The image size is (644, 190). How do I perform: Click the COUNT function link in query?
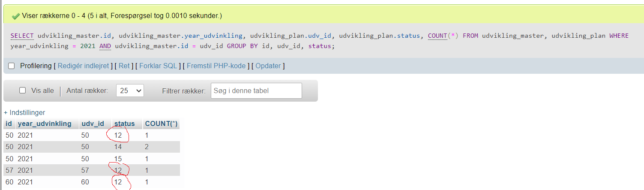pyautogui.click(x=437, y=36)
